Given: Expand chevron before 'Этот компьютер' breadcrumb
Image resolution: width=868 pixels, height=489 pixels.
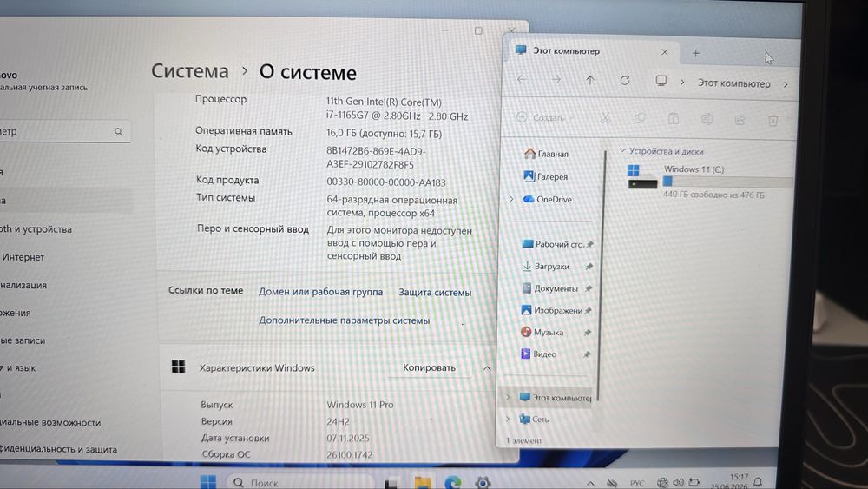Looking at the screenshot, I should [x=682, y=82].
